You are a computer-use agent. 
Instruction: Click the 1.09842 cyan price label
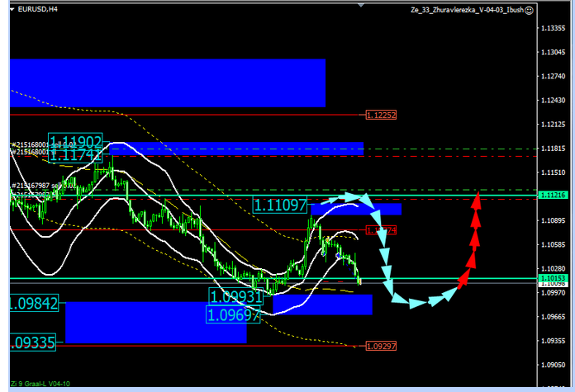(x=33, y=304)
